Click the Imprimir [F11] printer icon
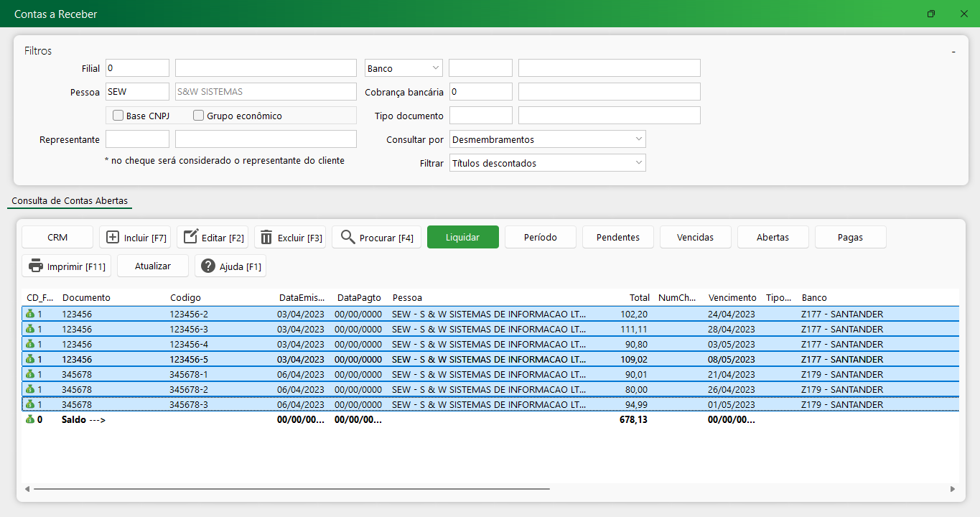The image size is (980, 517). pyautogui.click(x=36, y=266)
